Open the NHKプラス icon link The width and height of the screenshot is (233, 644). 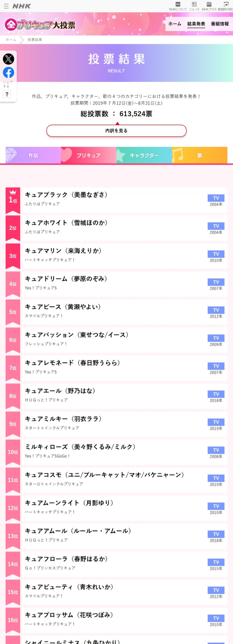(209, 6)
